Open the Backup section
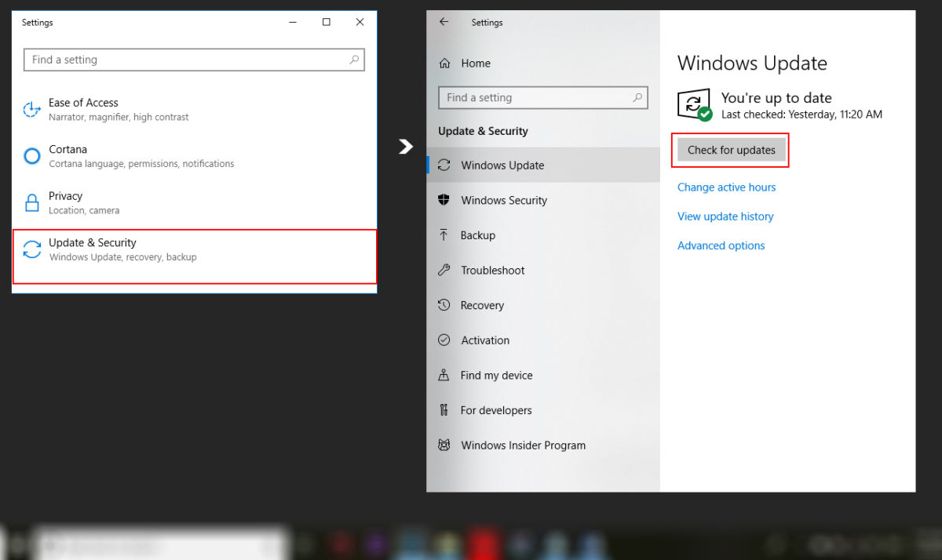This screenshot has height=560, width=942. [477, 235]
